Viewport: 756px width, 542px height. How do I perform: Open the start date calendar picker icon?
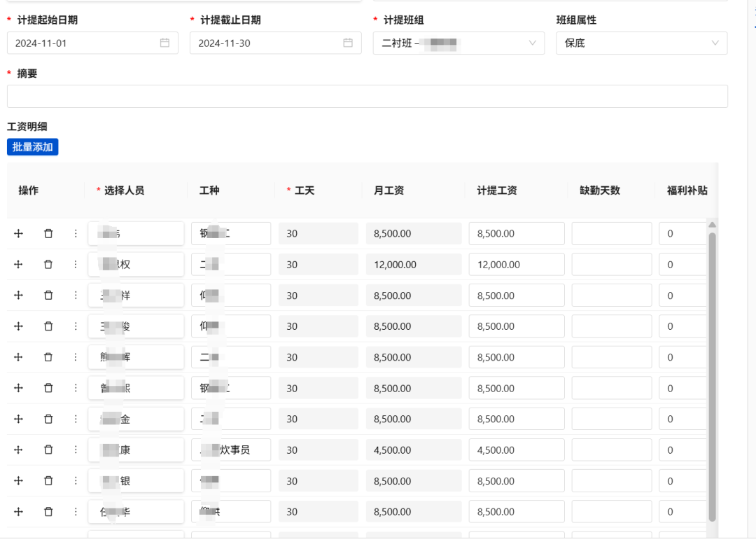click(164, 43)
